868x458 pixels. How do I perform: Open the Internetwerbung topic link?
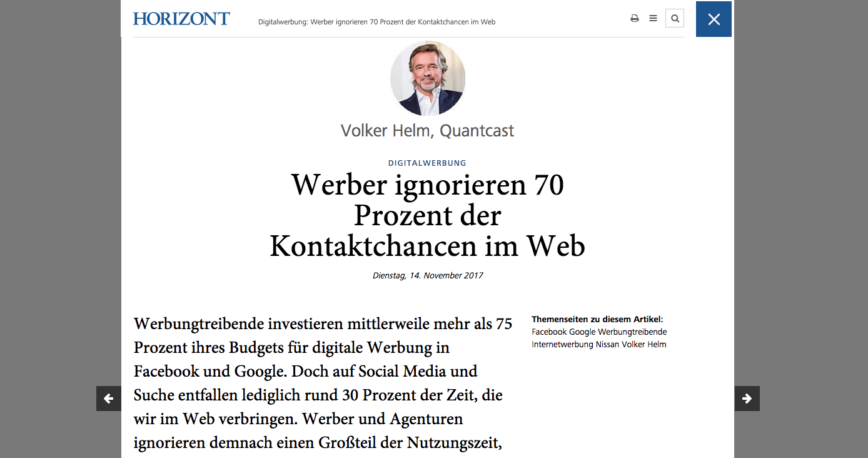(x=563, y=345)
